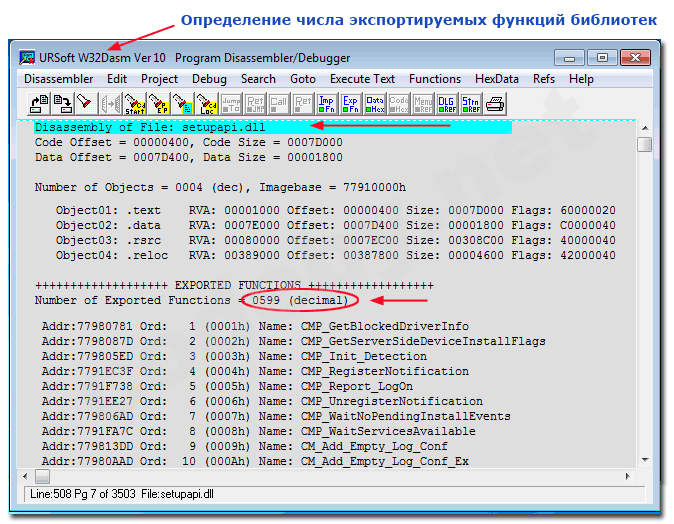This screenshot has height=524, width=674.
Task: Select the CM_Add_Empty_Log_Conf ordinal 9 line
Action: (x=245, y=446)
